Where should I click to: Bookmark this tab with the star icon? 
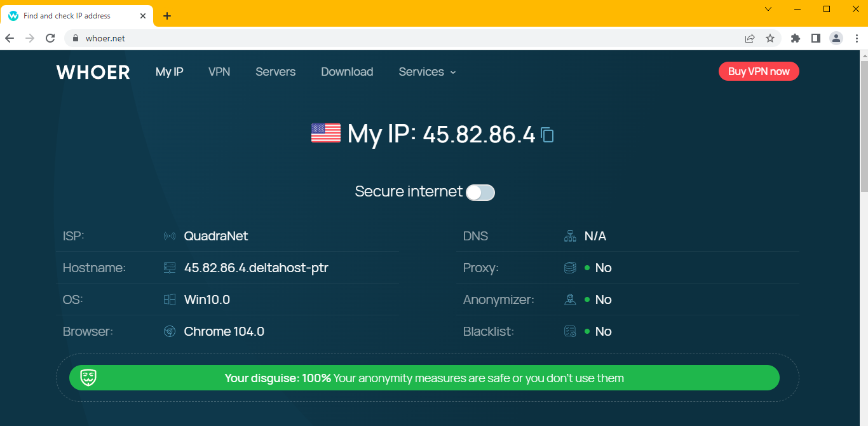pyautogui.click(x=770, y=38)
